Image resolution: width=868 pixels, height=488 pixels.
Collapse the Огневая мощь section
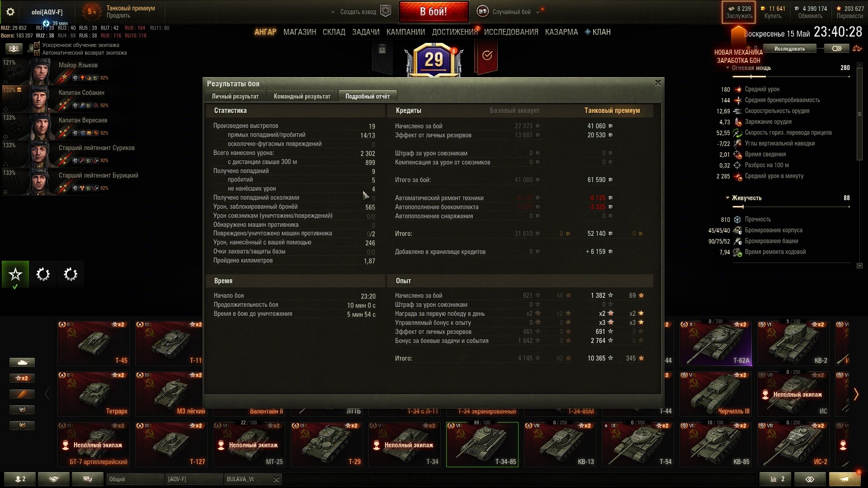click(x=727, y=68)
